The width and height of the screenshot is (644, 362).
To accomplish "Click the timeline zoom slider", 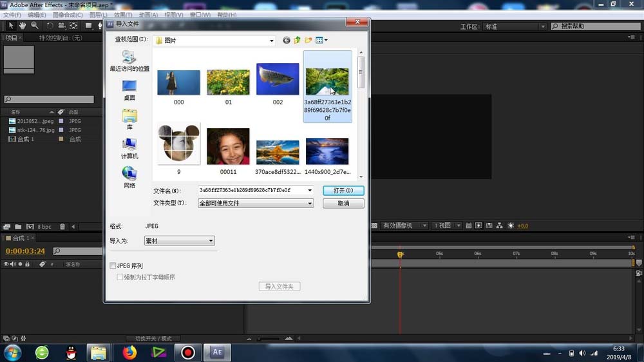I will click(x=269, y=339).
